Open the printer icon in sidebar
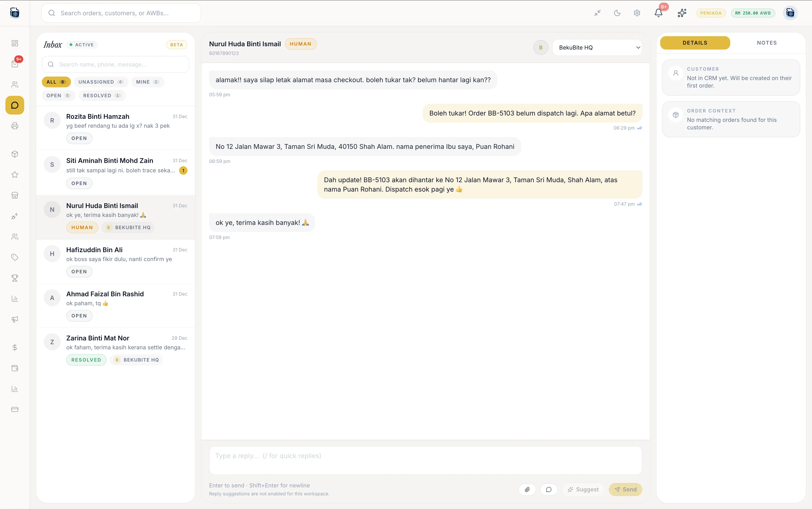This screenshot has width=812, height=509. click(x=15, y=126)
